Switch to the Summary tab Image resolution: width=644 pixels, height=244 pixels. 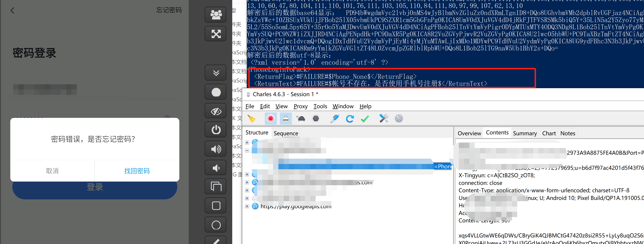525,133
